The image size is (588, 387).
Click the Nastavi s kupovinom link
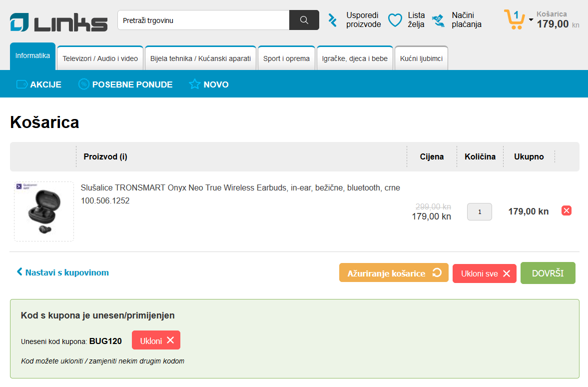coord(63,272)
